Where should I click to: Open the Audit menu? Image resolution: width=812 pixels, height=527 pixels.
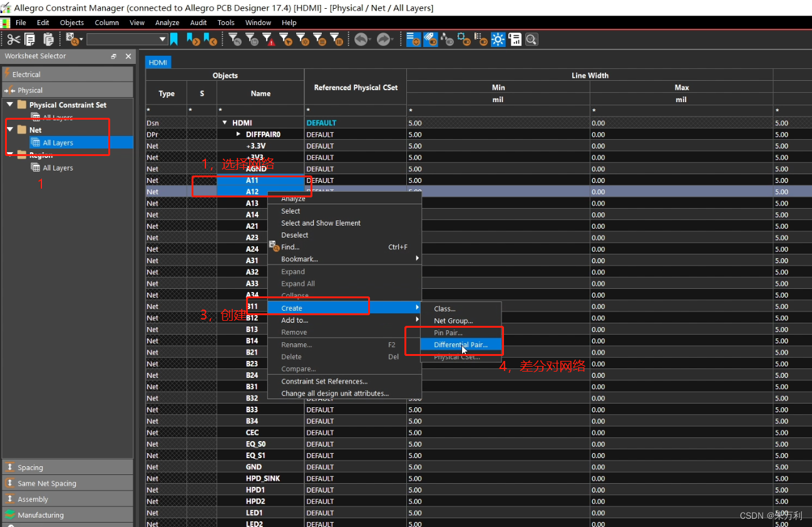click(x=198, y=23)
